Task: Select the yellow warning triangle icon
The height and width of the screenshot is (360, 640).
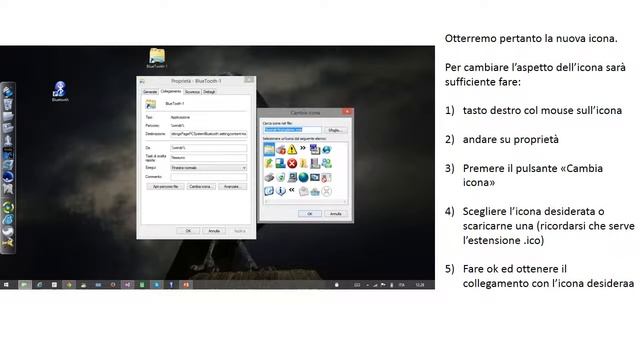Action: point(292,149)
